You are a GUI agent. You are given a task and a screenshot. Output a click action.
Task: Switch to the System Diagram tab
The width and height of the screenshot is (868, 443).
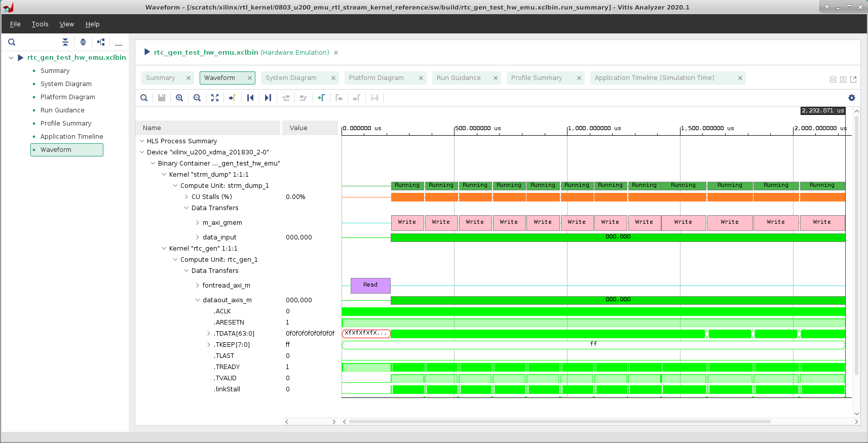291,78
